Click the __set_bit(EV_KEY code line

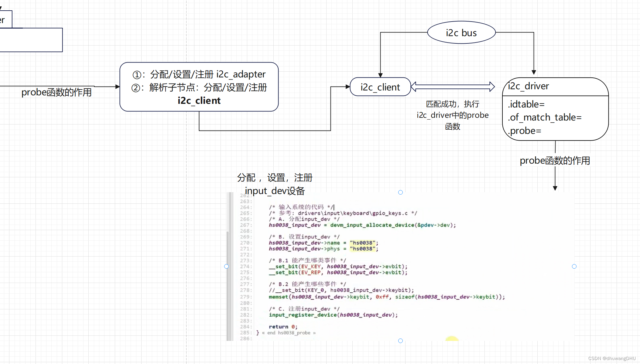click(338, 266)
